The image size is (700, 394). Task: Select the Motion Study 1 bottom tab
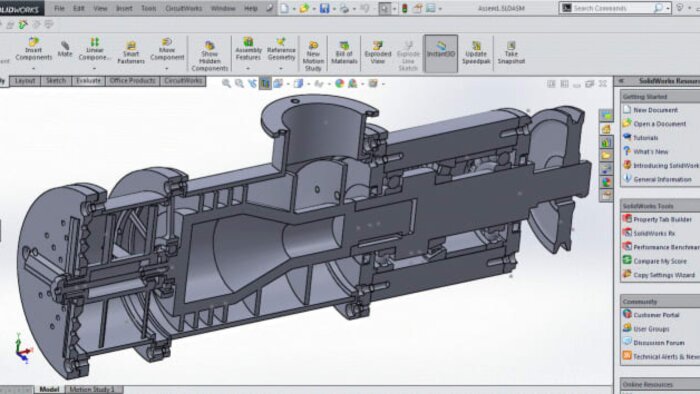point(92,390)
